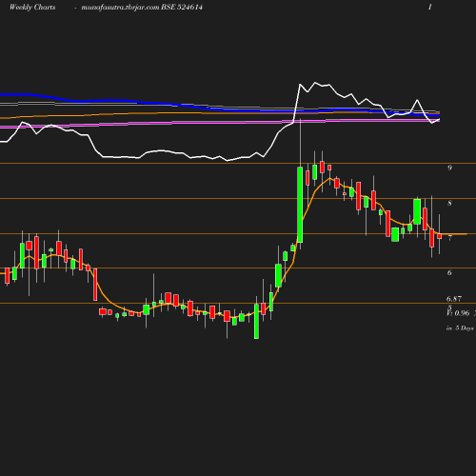Screen dimensions: 476x476
Task: Click the "Weekly Charts" title text
Action: pos(32,8)
